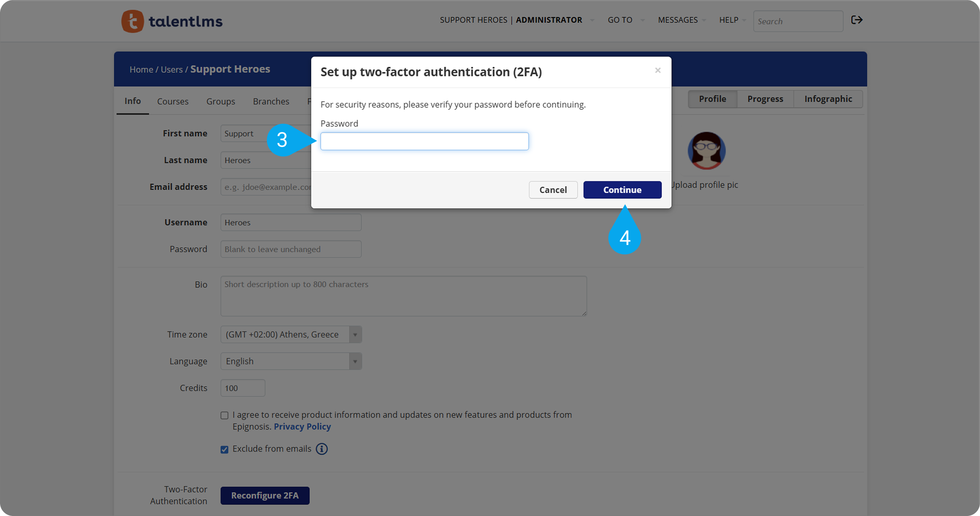Viewport: 980px width, 516px height.
Task: Close the 2FA dialog with X
Action: 658,70
